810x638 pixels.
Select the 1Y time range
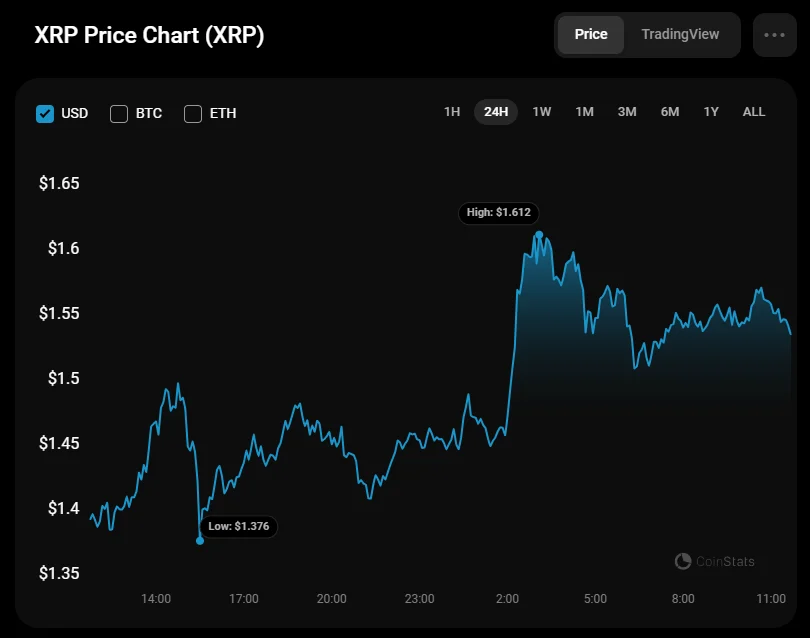(x=711, y=112)
